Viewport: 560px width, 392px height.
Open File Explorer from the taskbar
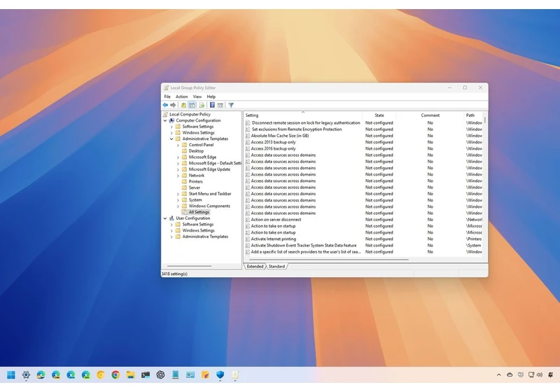pos(130,375)
